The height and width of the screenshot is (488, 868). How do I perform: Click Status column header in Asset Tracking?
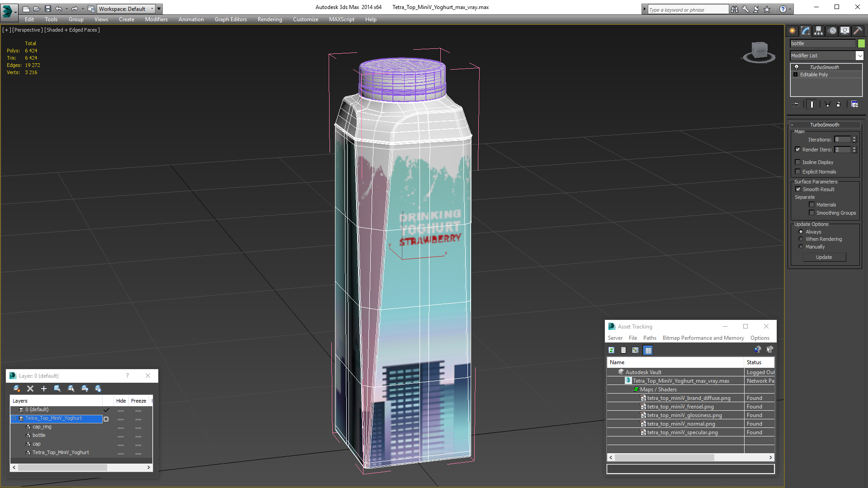[759, 362]
